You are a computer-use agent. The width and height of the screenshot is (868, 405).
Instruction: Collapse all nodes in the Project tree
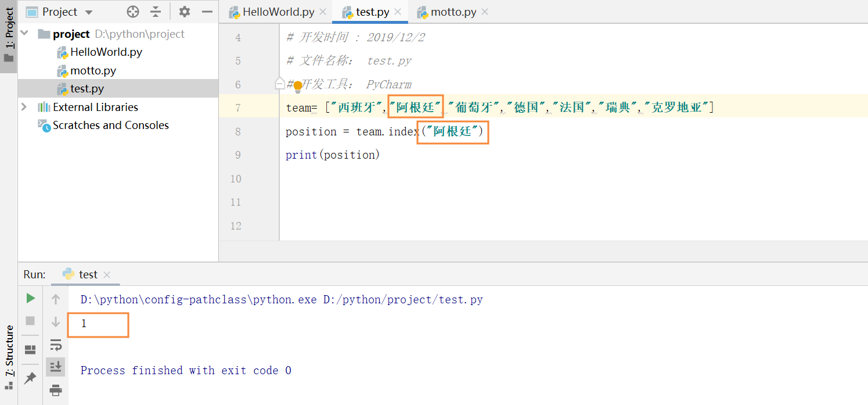pos(155,11)
